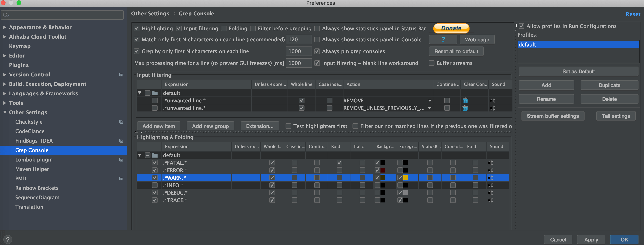Click the sound icon on the .*WARN.* row
Screen dimensions: 644x245
[x=491, y=177]
